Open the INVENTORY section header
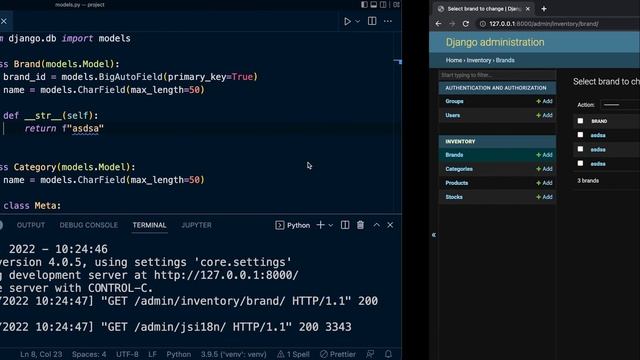Image resolution: width=640 pixels, height=360 pixels. click(x=460, y=141)
